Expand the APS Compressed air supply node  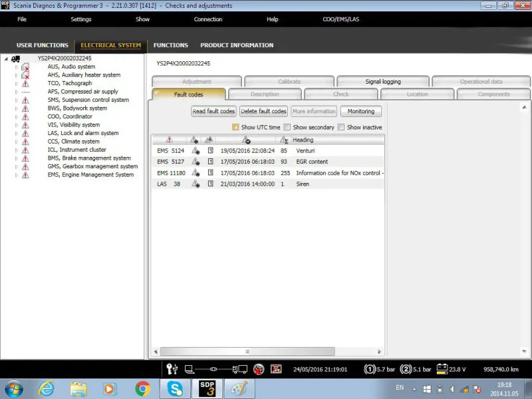[x=16, y=92]
